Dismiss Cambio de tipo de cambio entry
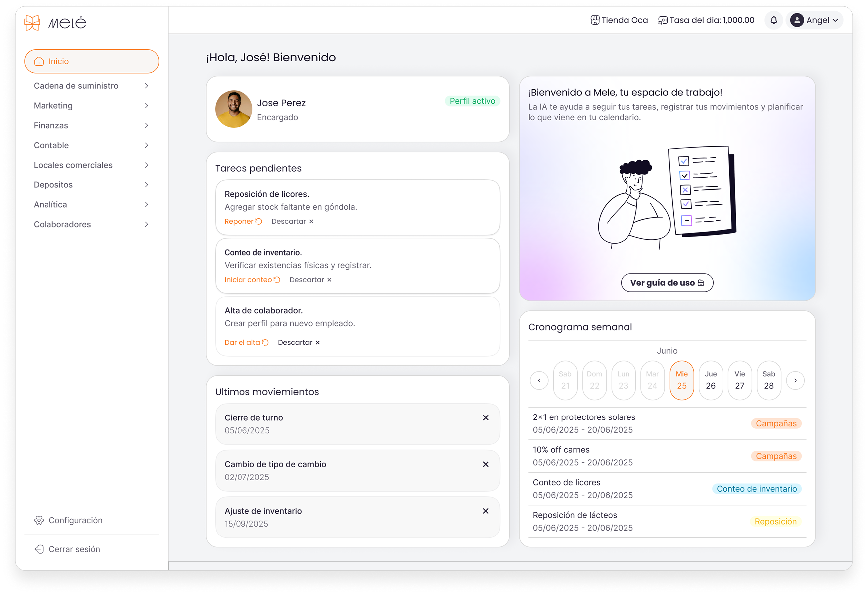Image resolution: width=868 pixels, height=595 pixels. 486,464
